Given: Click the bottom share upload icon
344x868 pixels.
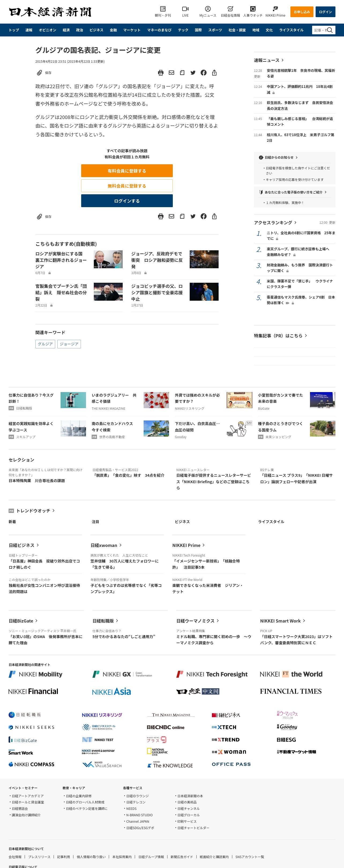Looking at the screenshot, I should (x=214, y=216).
